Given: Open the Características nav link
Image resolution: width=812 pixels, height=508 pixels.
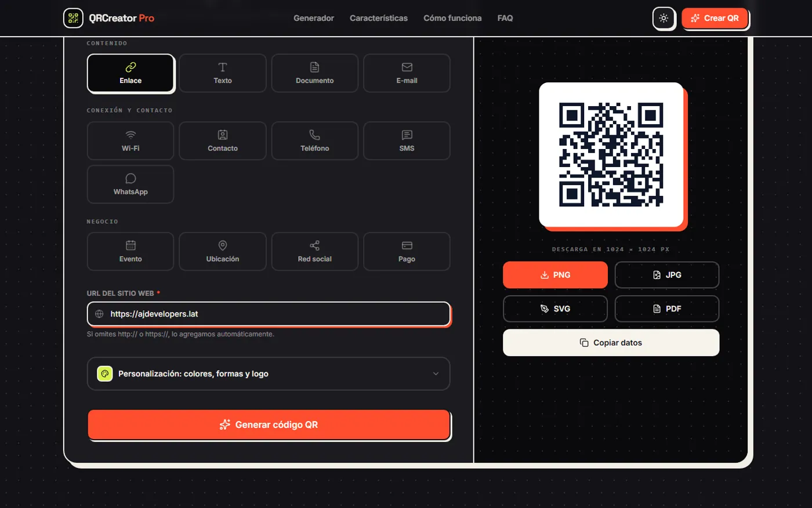Looking at the screenshot, I should (x=379, y=18).
